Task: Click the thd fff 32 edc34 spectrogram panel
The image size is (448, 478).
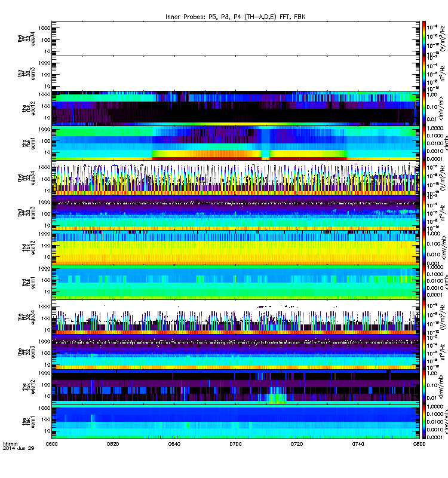Action: [x=235, y=177]
